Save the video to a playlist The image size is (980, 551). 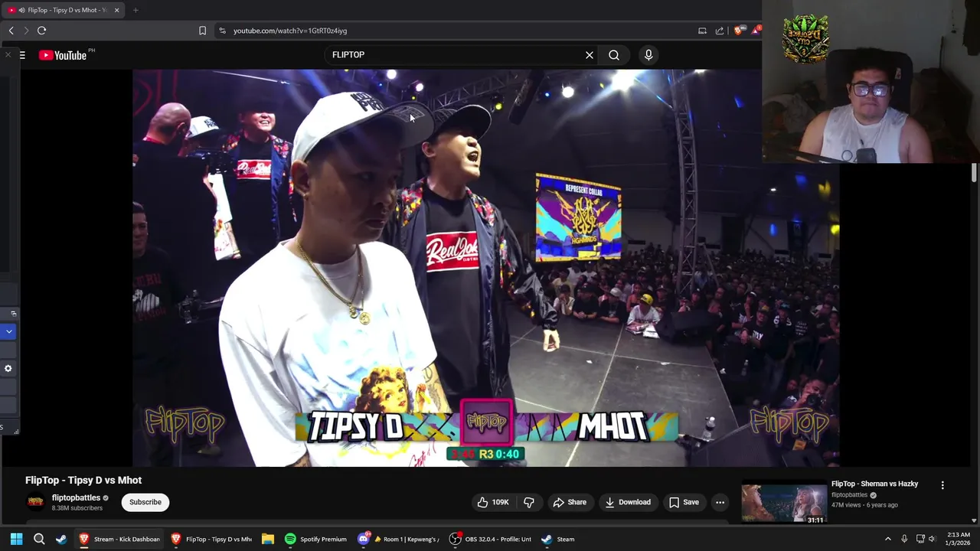(x=684, y=502)
